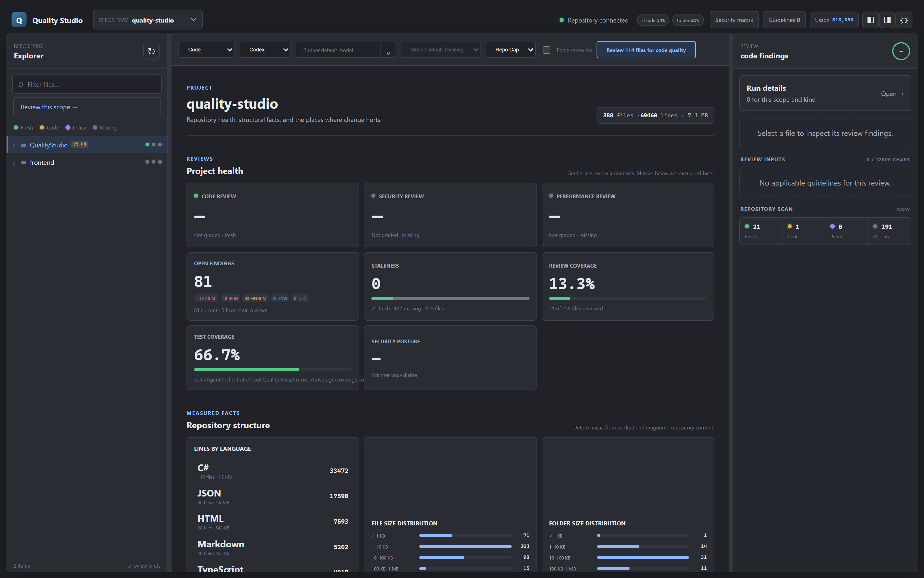The image size is (924, 578).
Task: Open the Model Default Thinking dropdown
Action: (441, 50)
